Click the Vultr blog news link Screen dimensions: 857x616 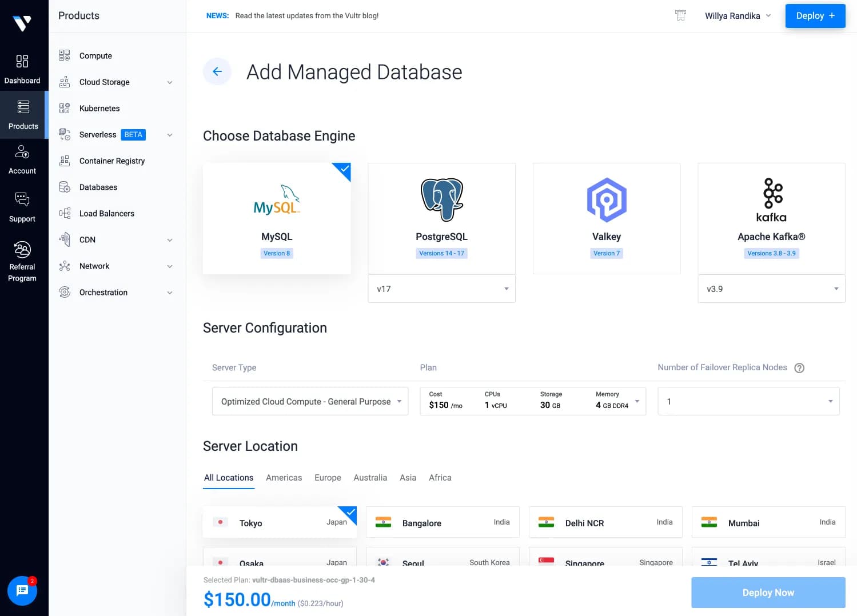coord(307,16)
